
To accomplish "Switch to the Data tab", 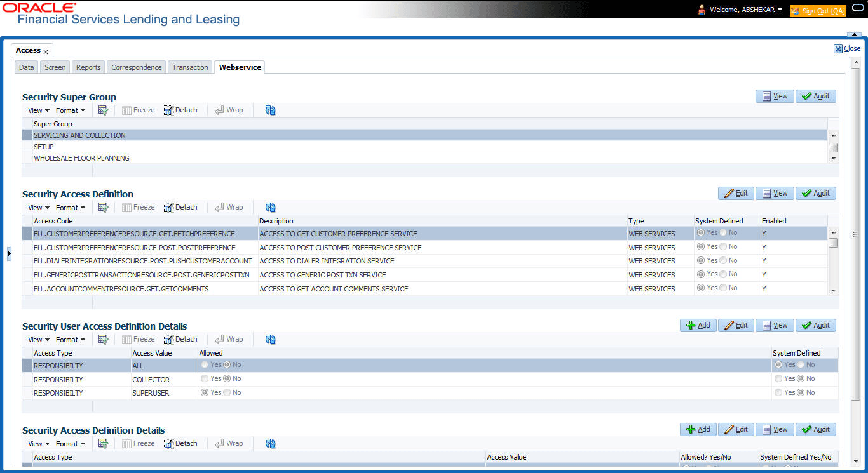I will coord(27,67).
